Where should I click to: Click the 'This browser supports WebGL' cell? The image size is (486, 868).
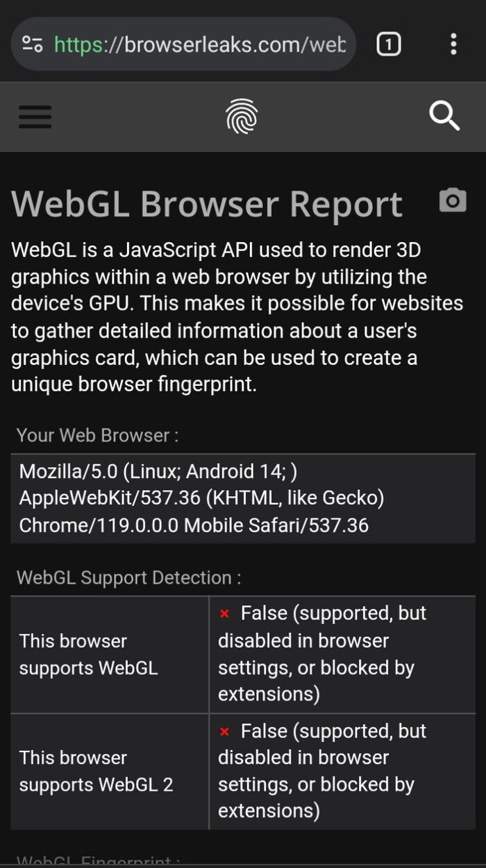tap(110, 654)
